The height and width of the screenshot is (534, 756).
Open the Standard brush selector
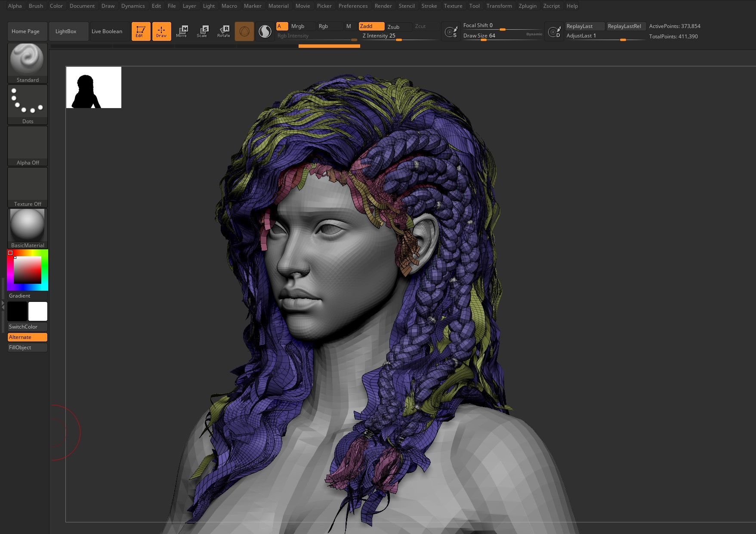tap(28, 62)
